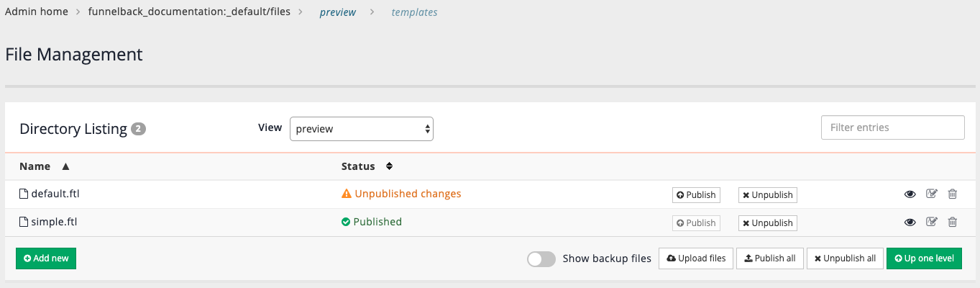The width and height of the screenshot is (980, 288).
Task: Delete default.ftl with the trash icon
Action: pyautogui.click(x=953, y=194)
